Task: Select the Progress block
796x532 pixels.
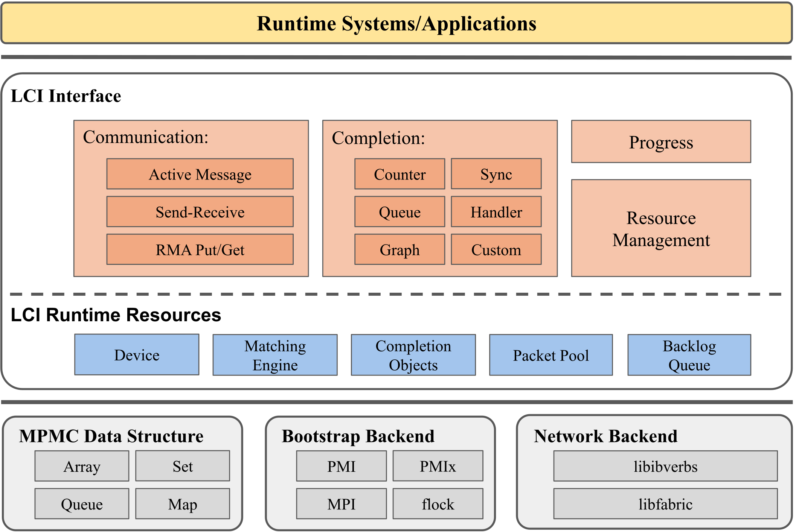Action: (661, 142)
